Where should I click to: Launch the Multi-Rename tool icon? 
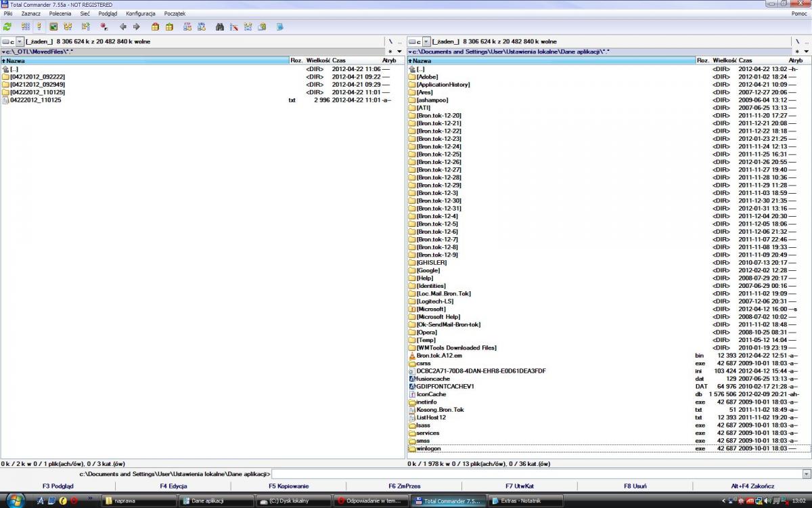coord(234,27)
